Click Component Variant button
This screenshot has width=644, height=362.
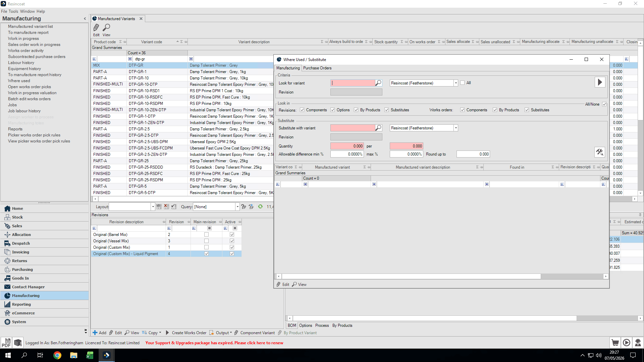pyautogui.click(x=255, y=333)
